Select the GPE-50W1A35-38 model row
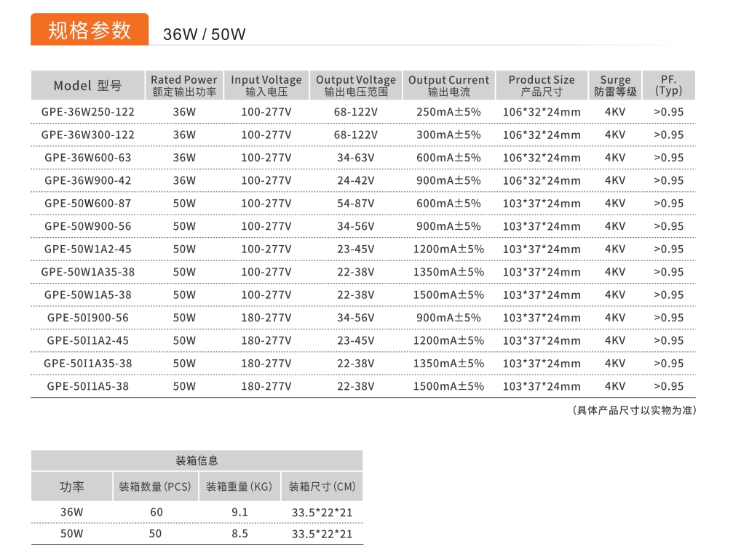 (88, 272)
